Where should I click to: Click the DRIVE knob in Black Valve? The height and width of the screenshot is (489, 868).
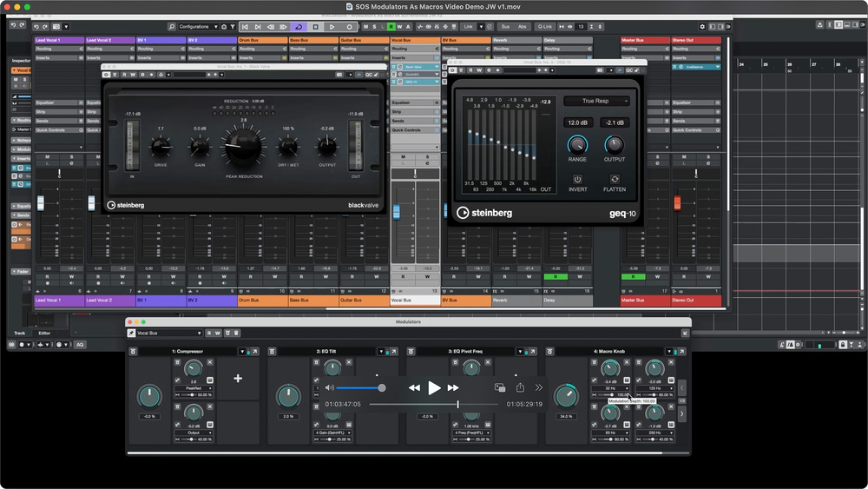coord(161,148)
